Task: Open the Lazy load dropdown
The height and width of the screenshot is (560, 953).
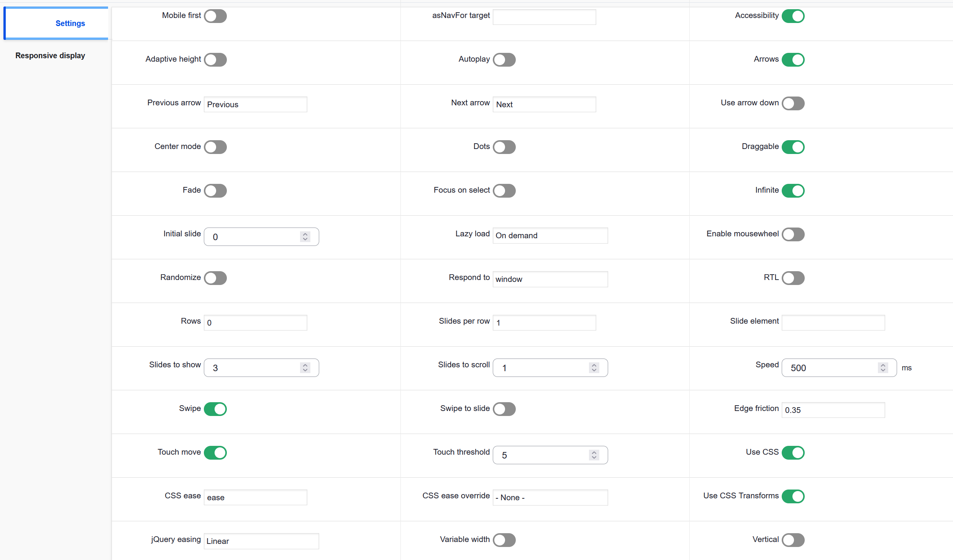Action: coord(550,235)
